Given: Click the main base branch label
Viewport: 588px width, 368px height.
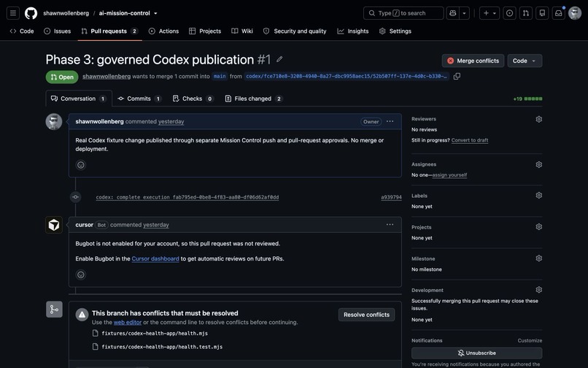Looking at the screenshot, I should [220, 76].
